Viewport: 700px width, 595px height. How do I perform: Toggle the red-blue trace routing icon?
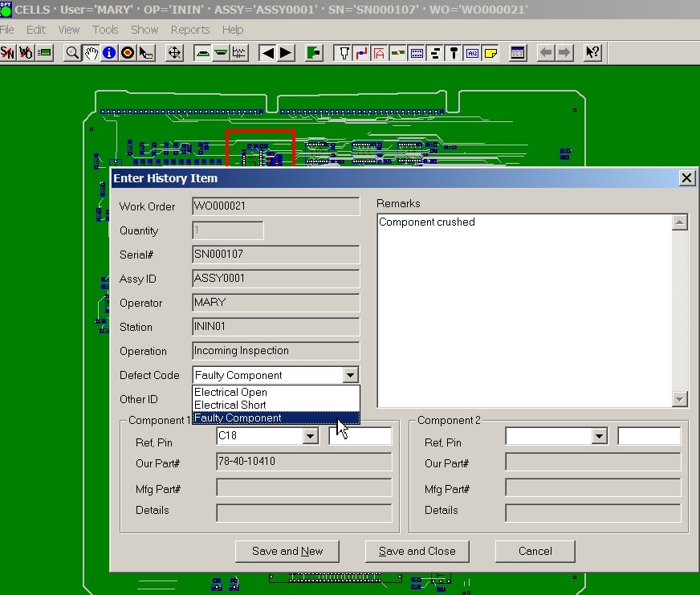[x=361, y=53]
